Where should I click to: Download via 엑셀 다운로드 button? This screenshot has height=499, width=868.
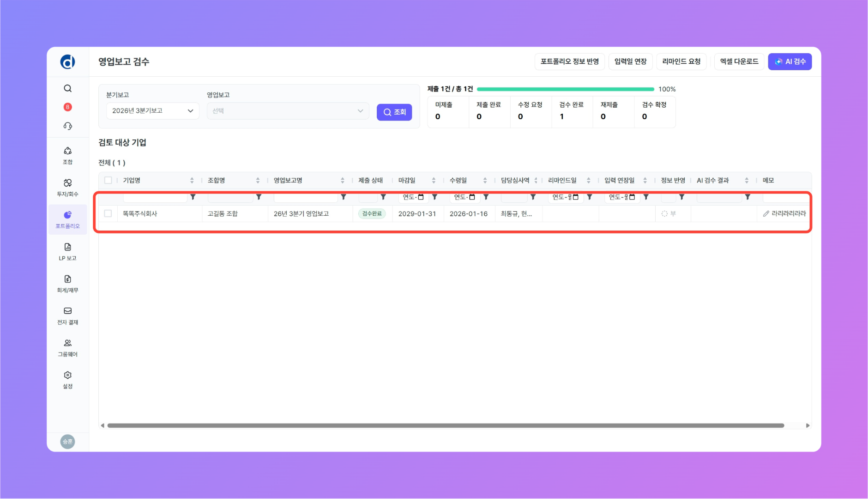tap(739, 61)
